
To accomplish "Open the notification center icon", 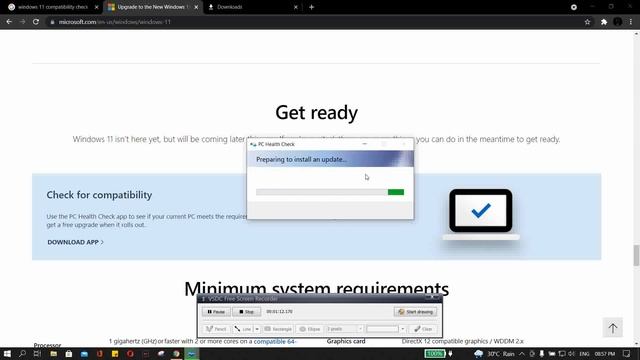I will pos(627,353).
